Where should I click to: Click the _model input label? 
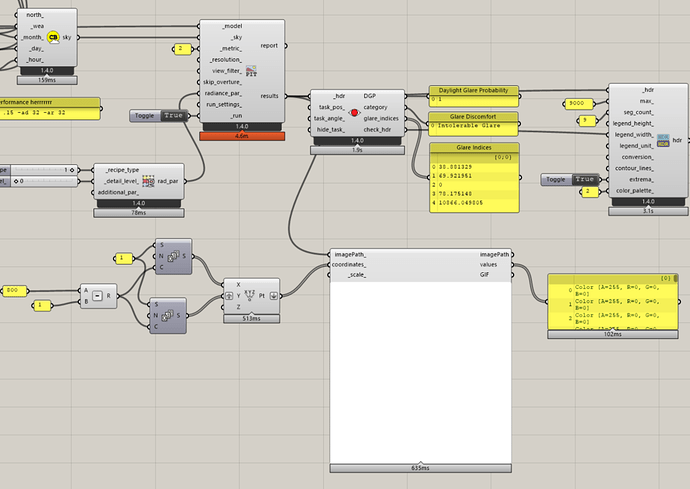click(x=232, y=26)
